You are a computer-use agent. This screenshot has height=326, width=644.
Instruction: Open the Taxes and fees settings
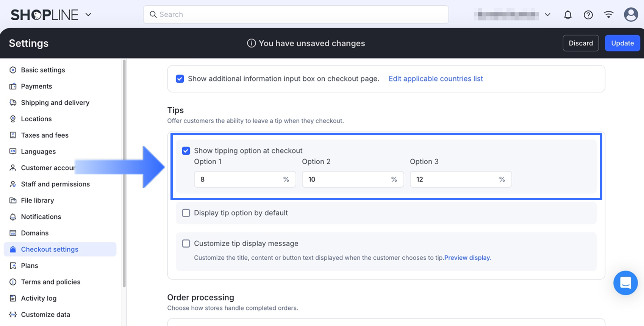point(45,135)
